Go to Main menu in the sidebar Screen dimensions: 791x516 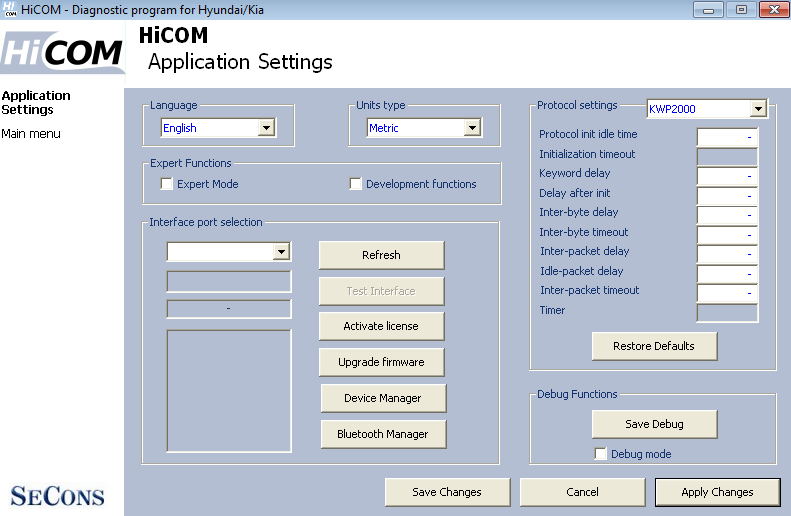point(31,134)
